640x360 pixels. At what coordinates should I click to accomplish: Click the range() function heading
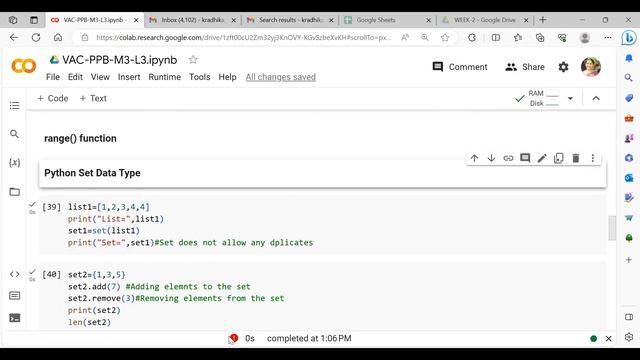80,138
